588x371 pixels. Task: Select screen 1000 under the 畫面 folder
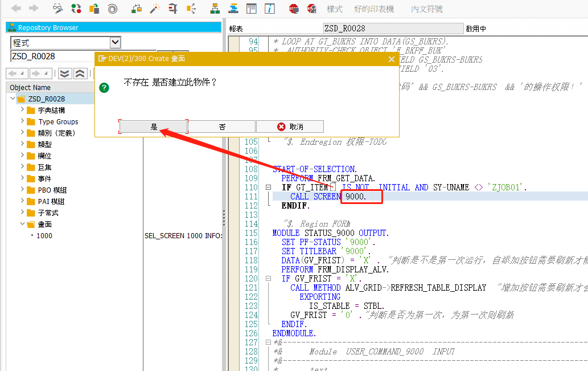(x=44, y=235)
